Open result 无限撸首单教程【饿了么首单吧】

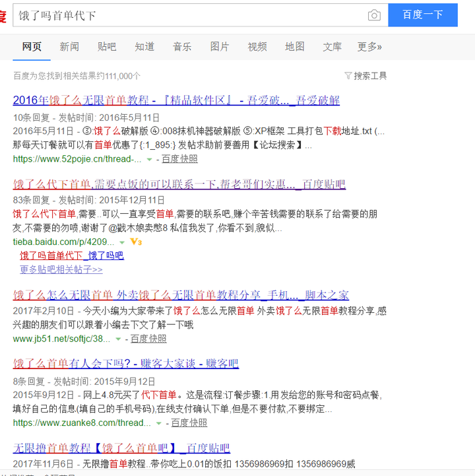(x=121, y=448)
